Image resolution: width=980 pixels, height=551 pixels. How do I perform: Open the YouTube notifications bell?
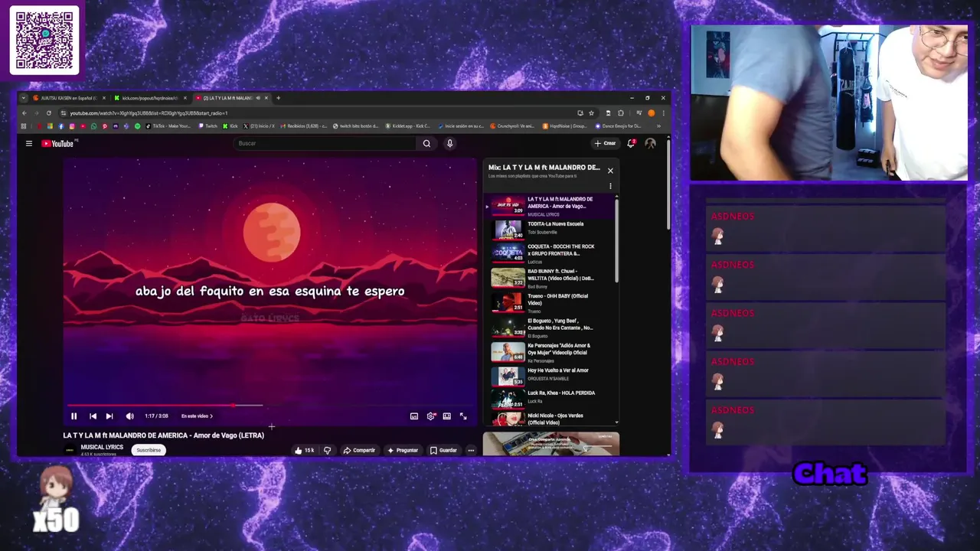click(631, 143)
